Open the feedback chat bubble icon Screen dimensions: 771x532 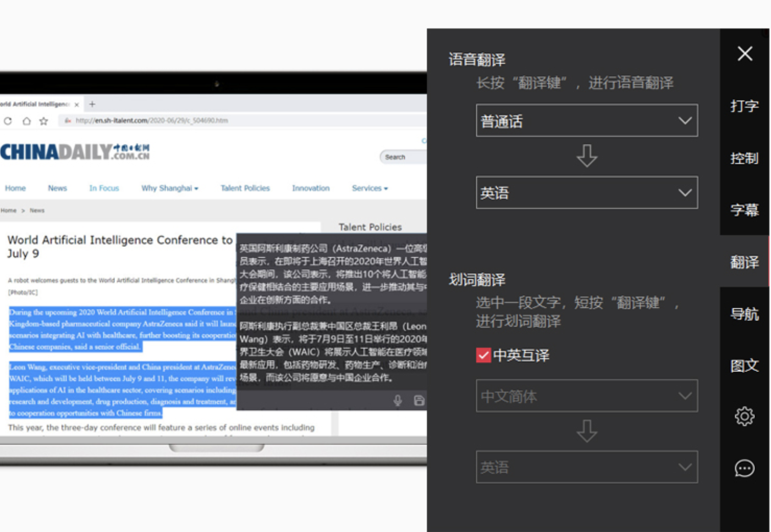(x=745, y=468)
